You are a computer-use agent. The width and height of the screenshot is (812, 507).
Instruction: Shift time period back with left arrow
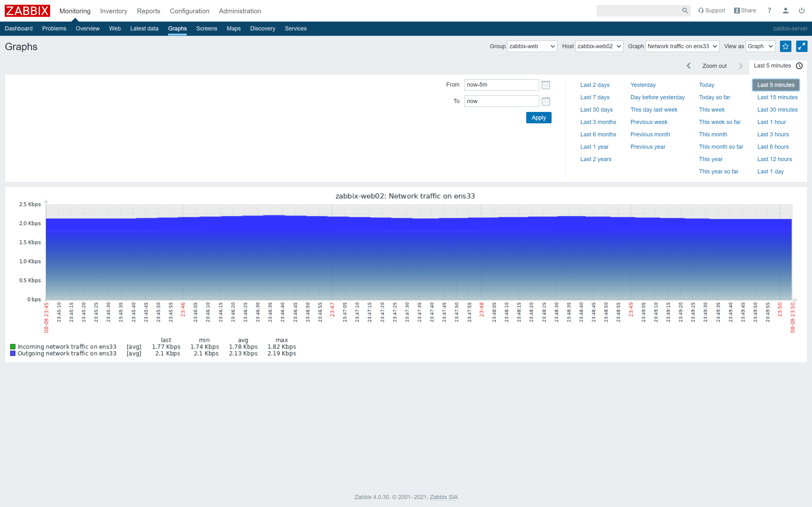[x=689, y=66]
